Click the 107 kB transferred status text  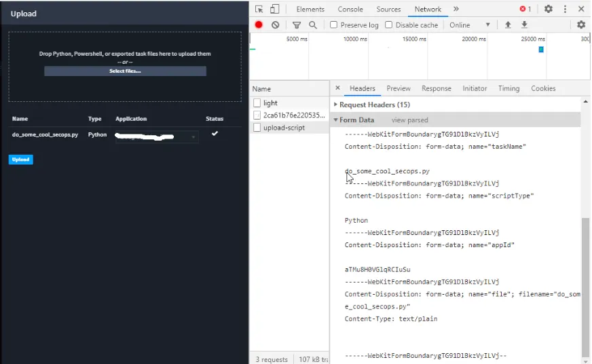[314, 359]
